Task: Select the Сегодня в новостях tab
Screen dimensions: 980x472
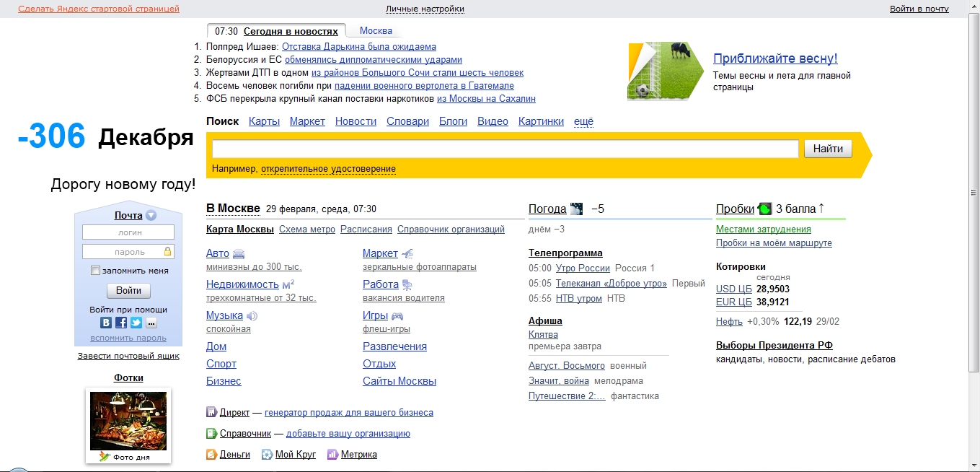Action: click(x=291, y=31)
